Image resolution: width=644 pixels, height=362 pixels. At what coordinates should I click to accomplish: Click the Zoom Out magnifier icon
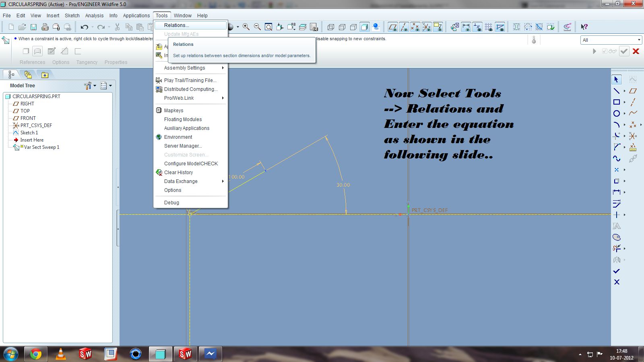click(x=257, y=27)
